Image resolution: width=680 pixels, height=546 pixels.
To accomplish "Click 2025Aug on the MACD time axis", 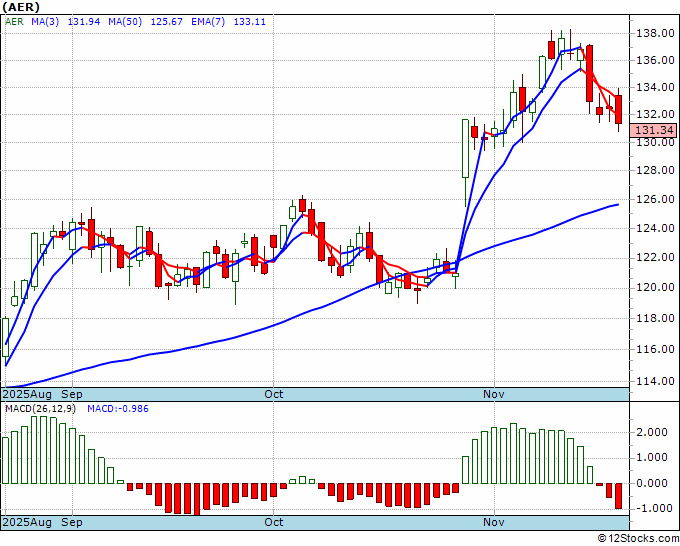I will click(x=27, y=522).
